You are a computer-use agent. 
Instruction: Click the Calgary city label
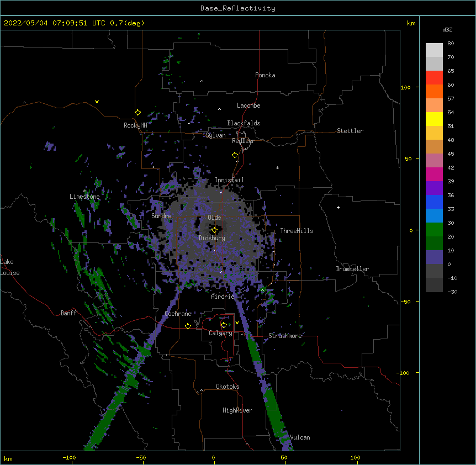click(x=220, y=333)
